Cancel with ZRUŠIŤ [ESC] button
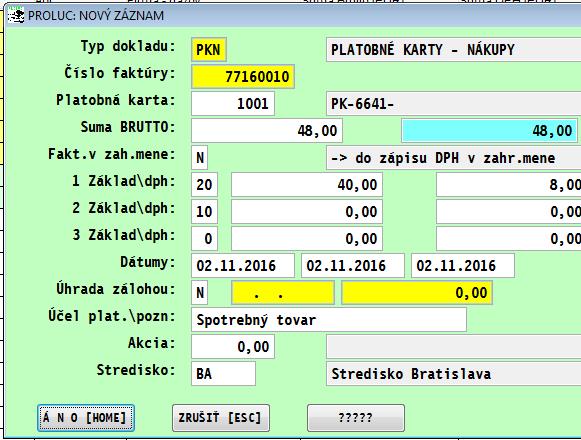Image resolution: width=581 pixels, height=440 pixels. [221, 418]
